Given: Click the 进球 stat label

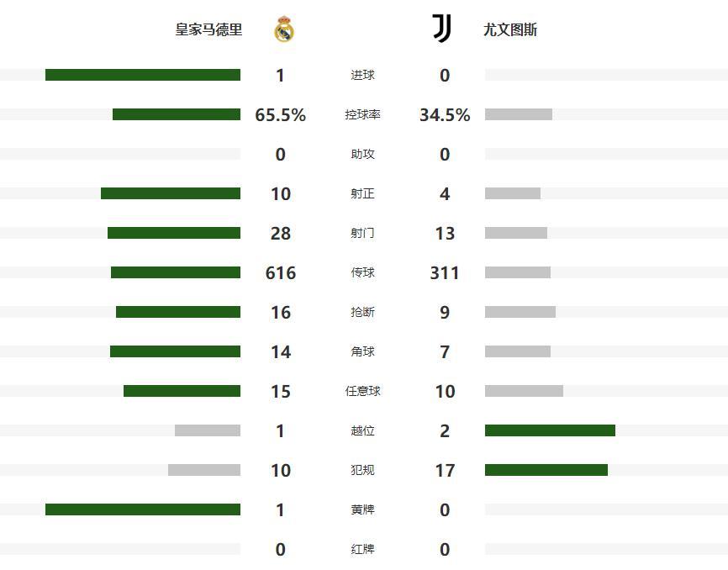Looking at the screenshot, I should click(362, 76).
